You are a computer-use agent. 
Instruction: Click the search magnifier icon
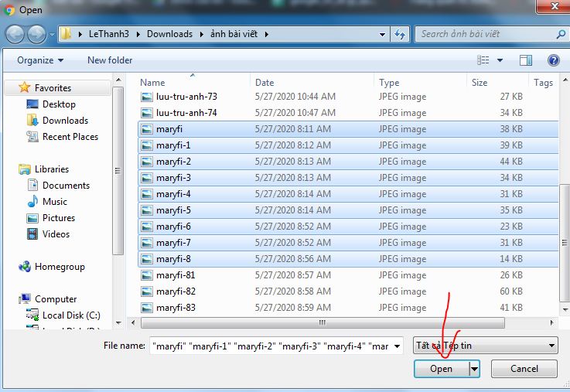tap(561, 34)
